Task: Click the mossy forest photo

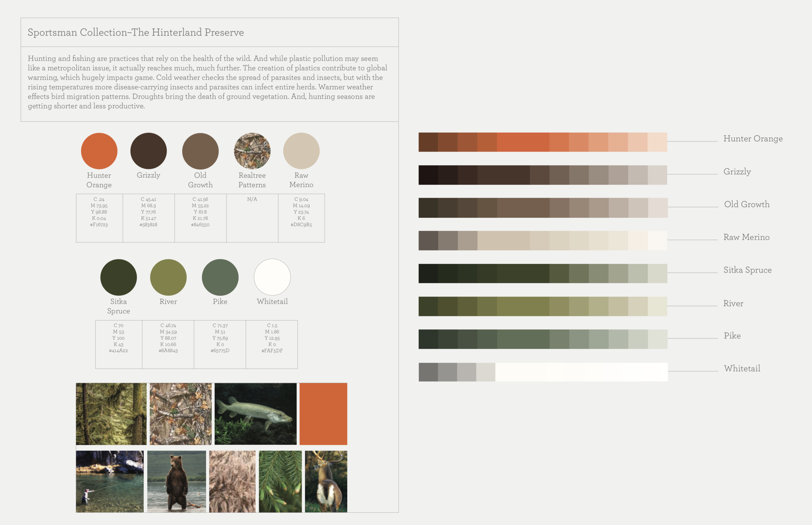Action: [x=111, y=413]
